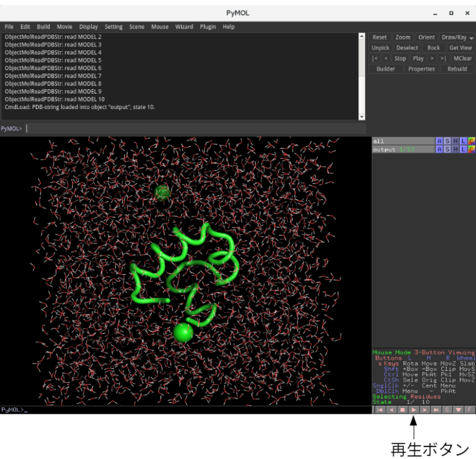This screenshot has height=459, width=476.
Task: Click the Orient button
Action: coord(426,37)
